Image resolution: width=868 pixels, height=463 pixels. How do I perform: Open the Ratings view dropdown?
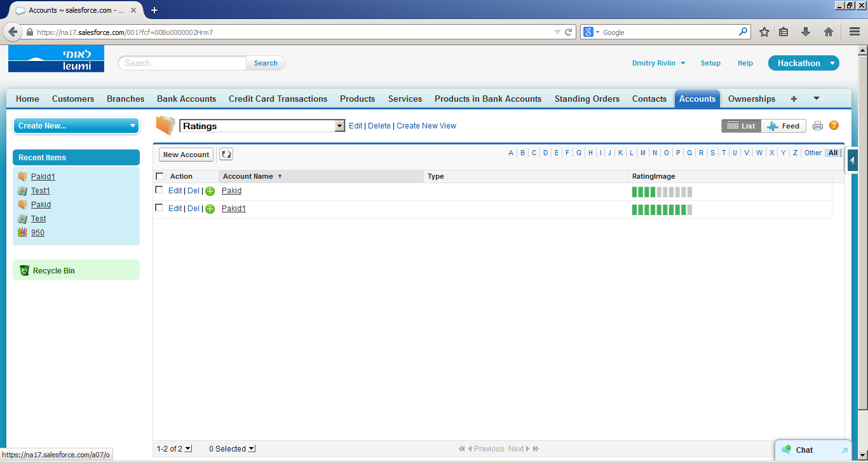coord(262,126)
